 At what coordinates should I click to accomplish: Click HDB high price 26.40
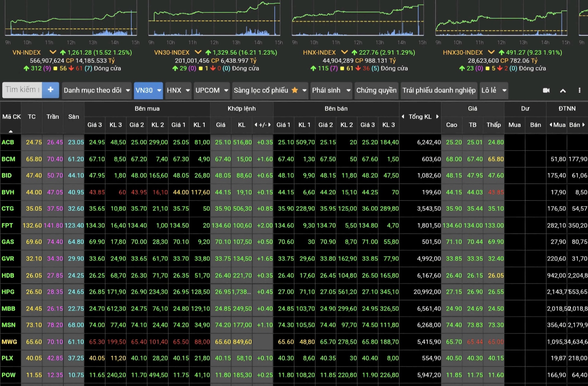coord(454,275)
